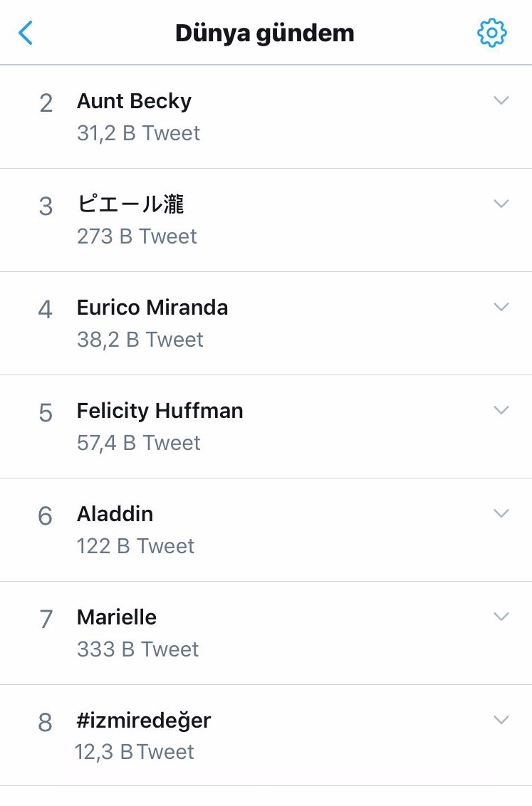Tap the #izmiredeğer hashtag
This screenshot has height=806, width=532.
pos(144,721)
